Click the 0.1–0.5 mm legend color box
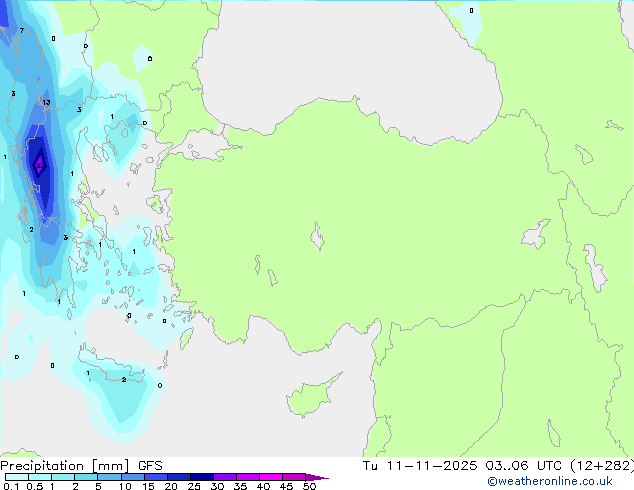 [x=17, y=477]
